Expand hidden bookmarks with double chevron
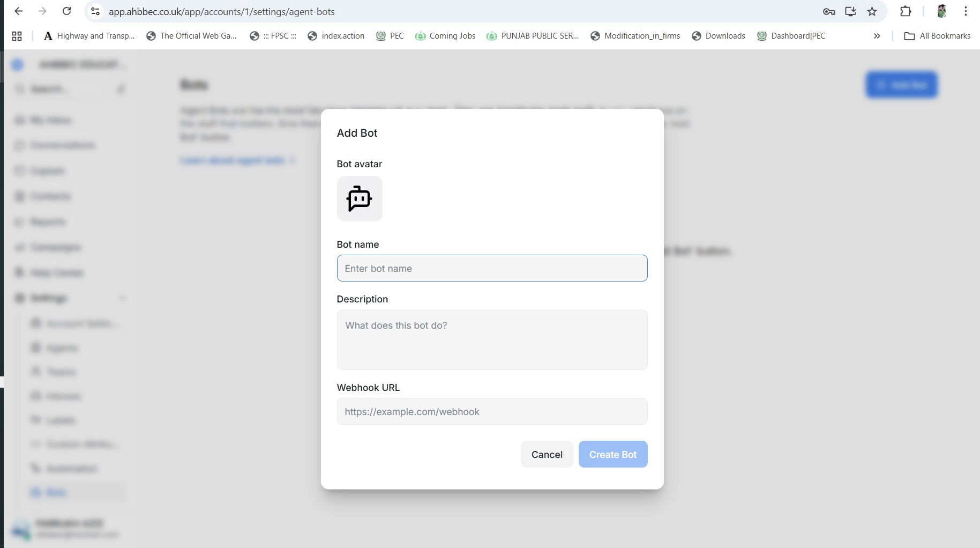 (x=877, y=36)
